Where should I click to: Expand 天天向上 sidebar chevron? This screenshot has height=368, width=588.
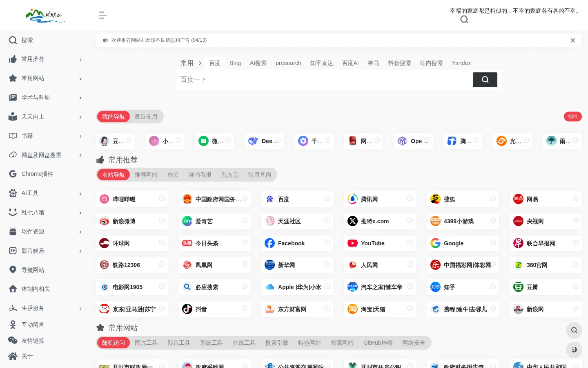(x=80, y=117)
